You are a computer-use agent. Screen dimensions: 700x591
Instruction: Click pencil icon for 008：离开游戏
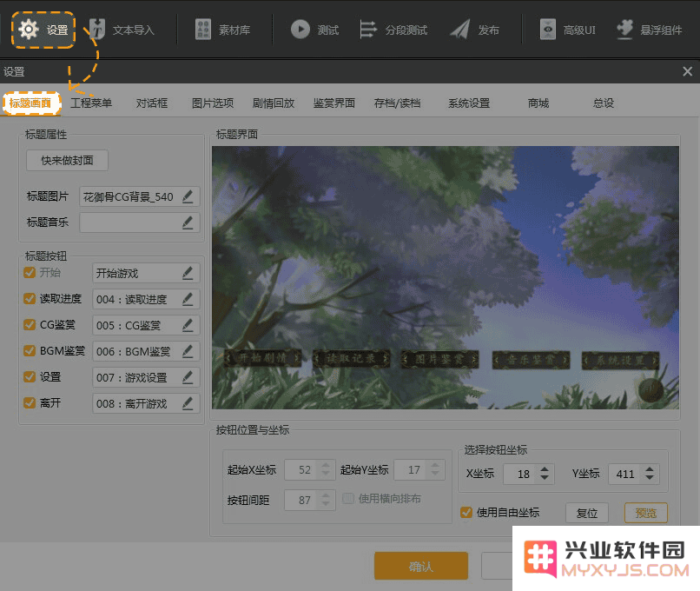188,404
